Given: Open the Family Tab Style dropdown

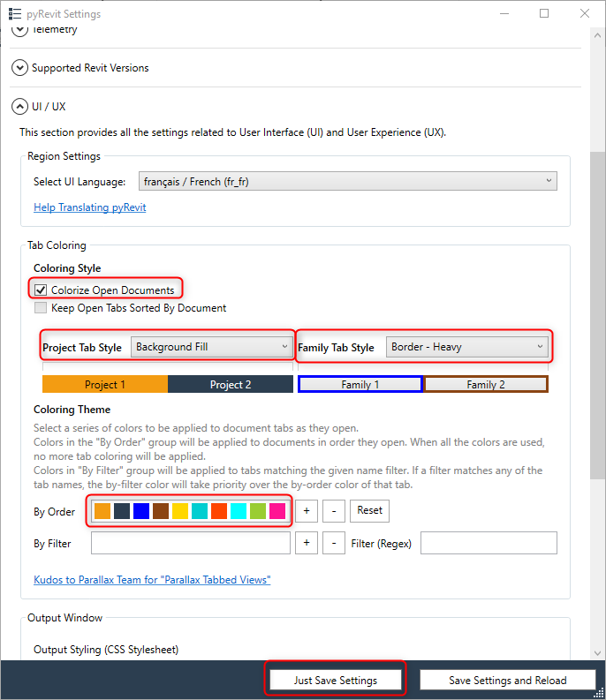Looking at the screenshot, I should point(467,347).
